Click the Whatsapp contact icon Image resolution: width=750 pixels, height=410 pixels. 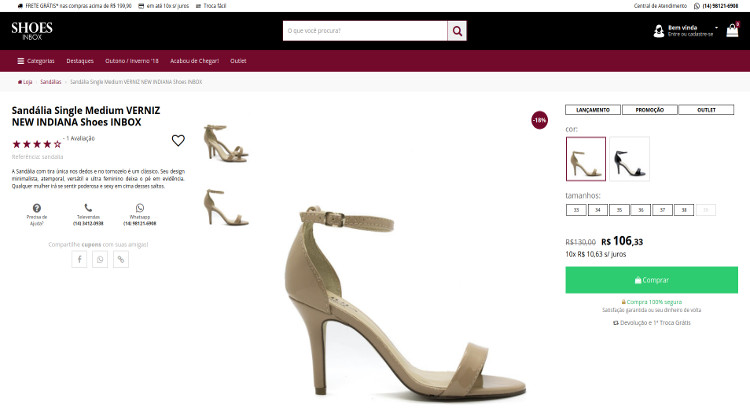pyautogui.click(x=140, y=208)
